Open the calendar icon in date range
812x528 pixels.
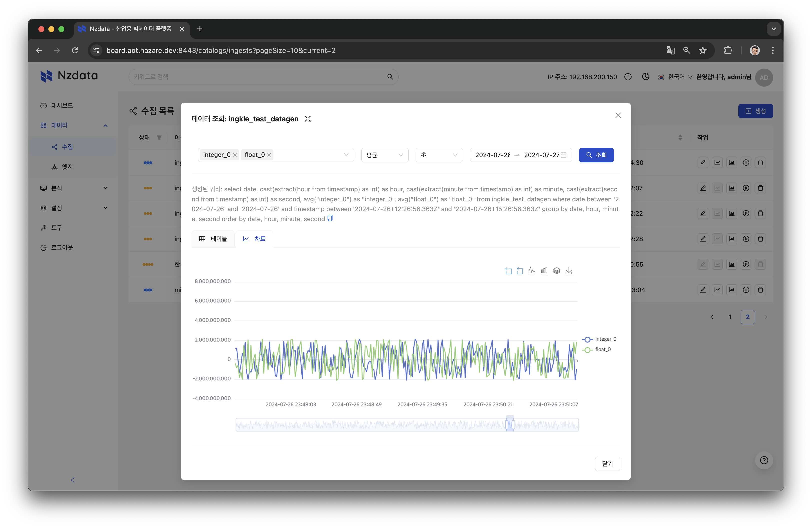(563, 155)
